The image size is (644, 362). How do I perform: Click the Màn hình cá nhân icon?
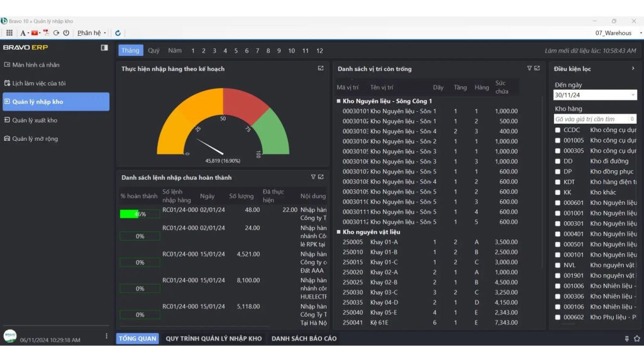[7, 65]
